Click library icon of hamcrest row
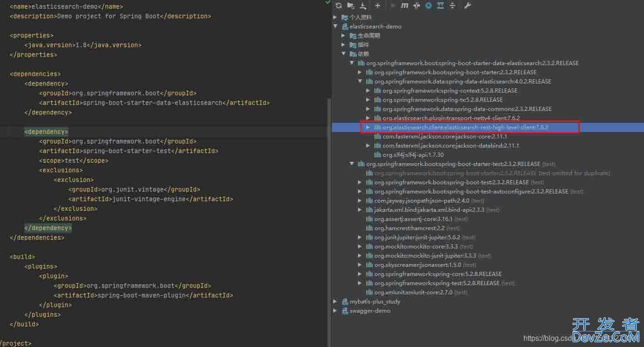This screenshot has height=347, width=644. point(369,228)
